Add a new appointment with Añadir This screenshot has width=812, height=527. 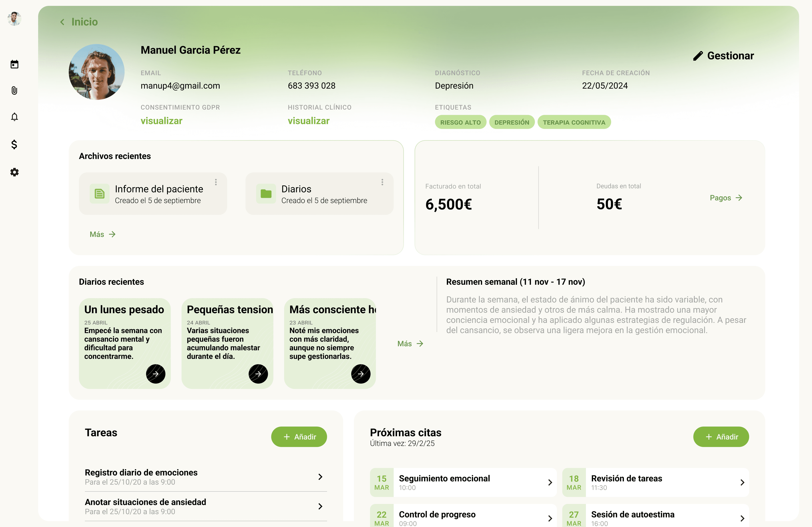click(721, 437)
